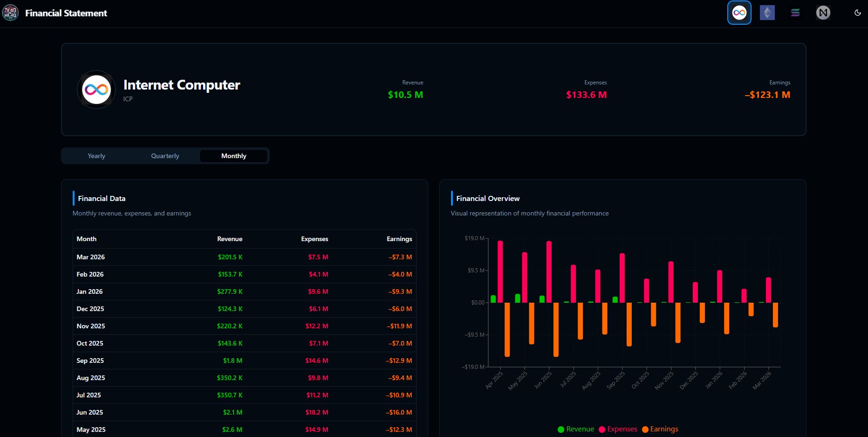Click the large Internet Computer logo in the summary card

coord(96,90)
